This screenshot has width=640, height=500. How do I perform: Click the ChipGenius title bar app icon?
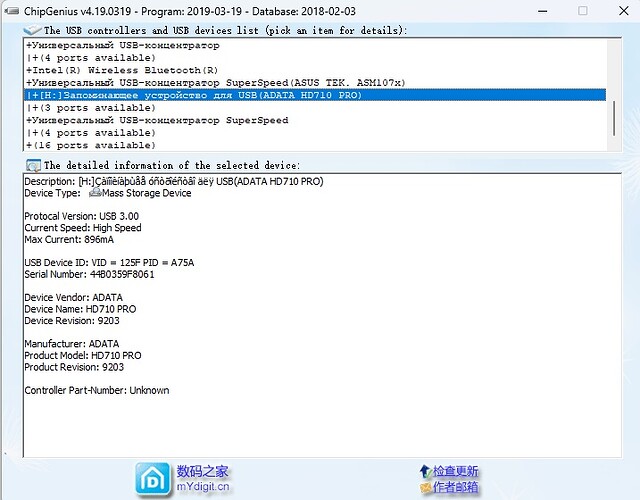click(x=11, y=11)
